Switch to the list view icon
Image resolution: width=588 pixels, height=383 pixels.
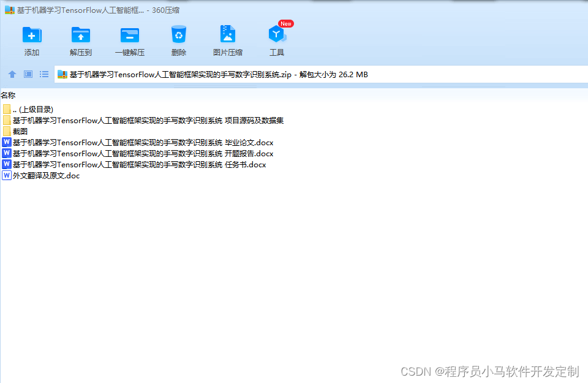(44, 74)
